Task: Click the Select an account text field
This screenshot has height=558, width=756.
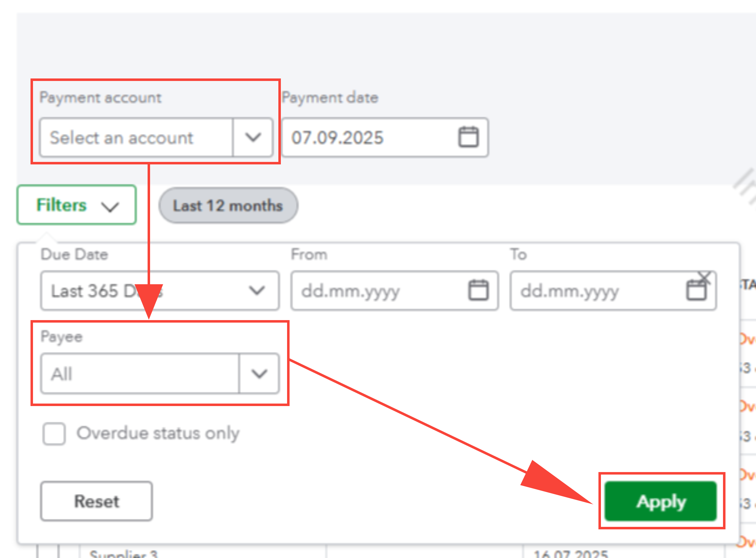Action: [x=136, y=137]
